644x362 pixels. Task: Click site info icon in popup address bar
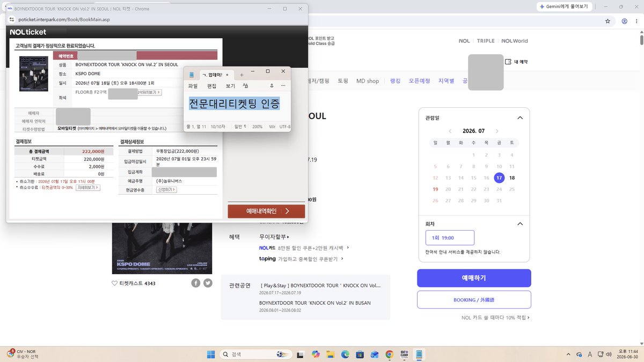coord(12,19)
